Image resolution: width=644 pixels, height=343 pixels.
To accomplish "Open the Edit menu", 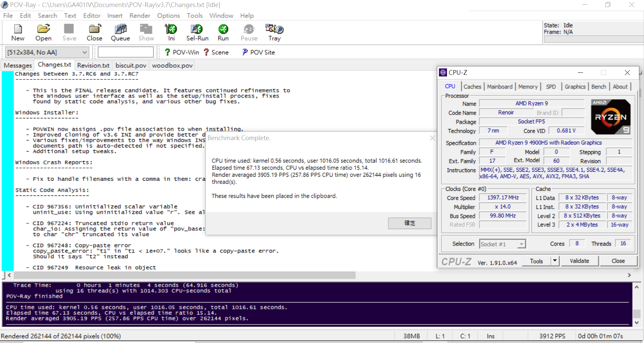I will click(25, 15).
